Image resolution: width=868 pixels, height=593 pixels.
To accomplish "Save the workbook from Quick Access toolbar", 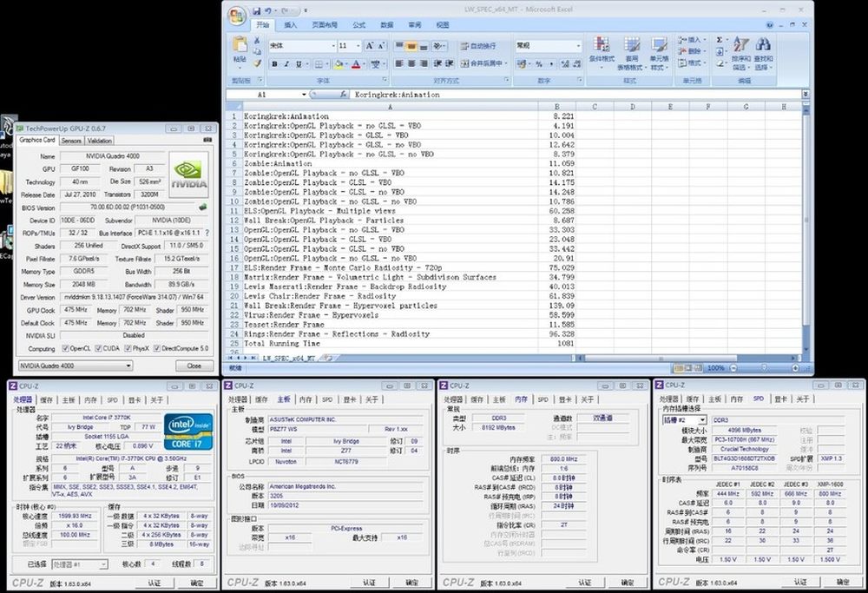I will [257, 10].
